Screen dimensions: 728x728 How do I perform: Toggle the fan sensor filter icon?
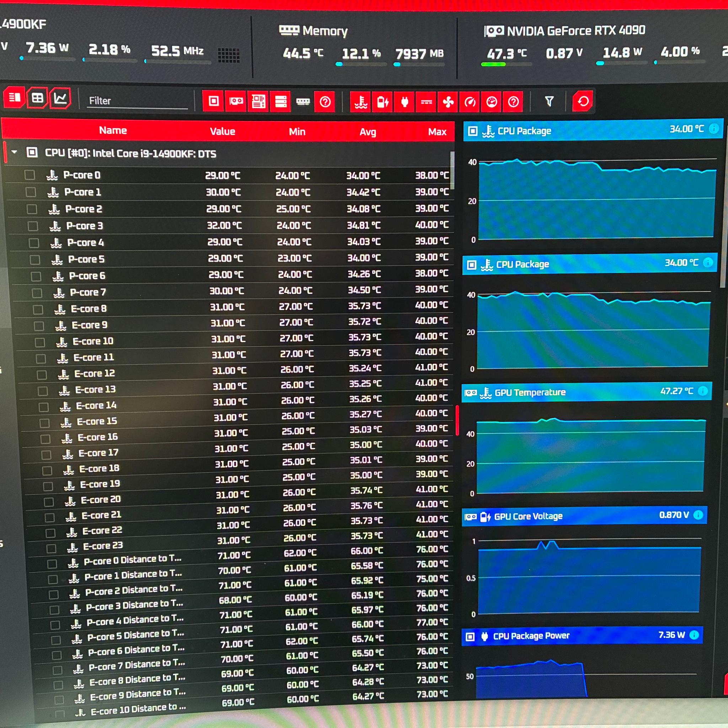pyautogui.click(x=448, y=102)
